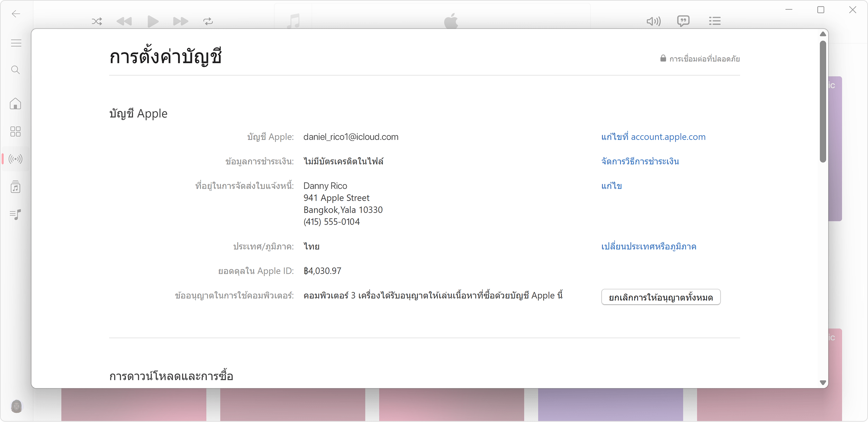
Task: Maximize the window
Action: (x=821, y=10)
